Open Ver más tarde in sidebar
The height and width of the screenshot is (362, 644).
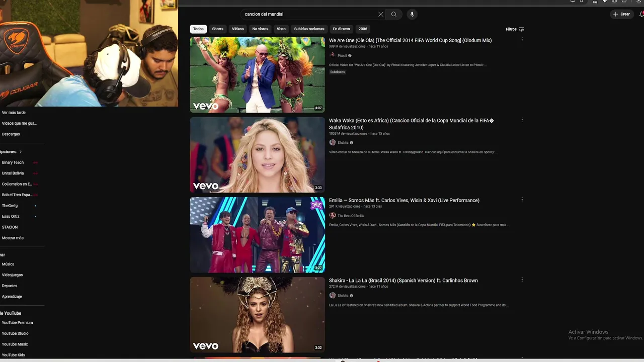(x=14, y=113)
